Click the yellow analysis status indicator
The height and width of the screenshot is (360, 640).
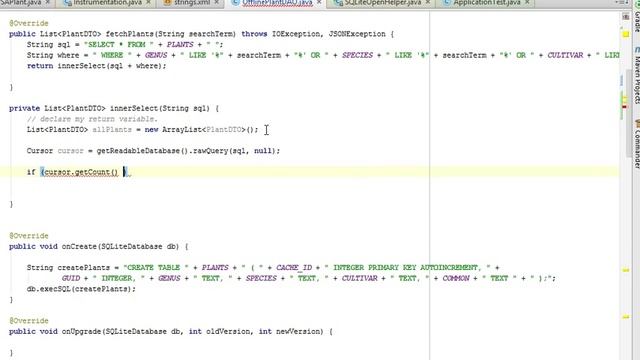(626, 34)
